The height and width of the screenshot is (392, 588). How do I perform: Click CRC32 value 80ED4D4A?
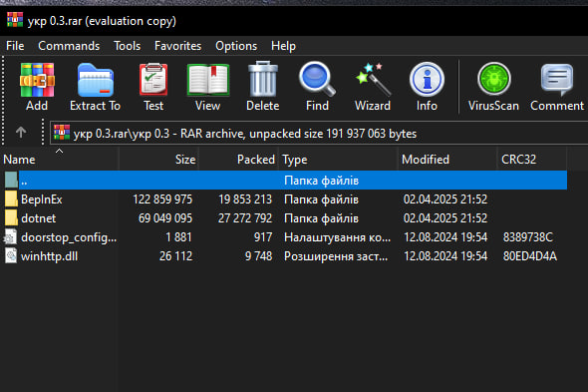(x=530, y=256)
